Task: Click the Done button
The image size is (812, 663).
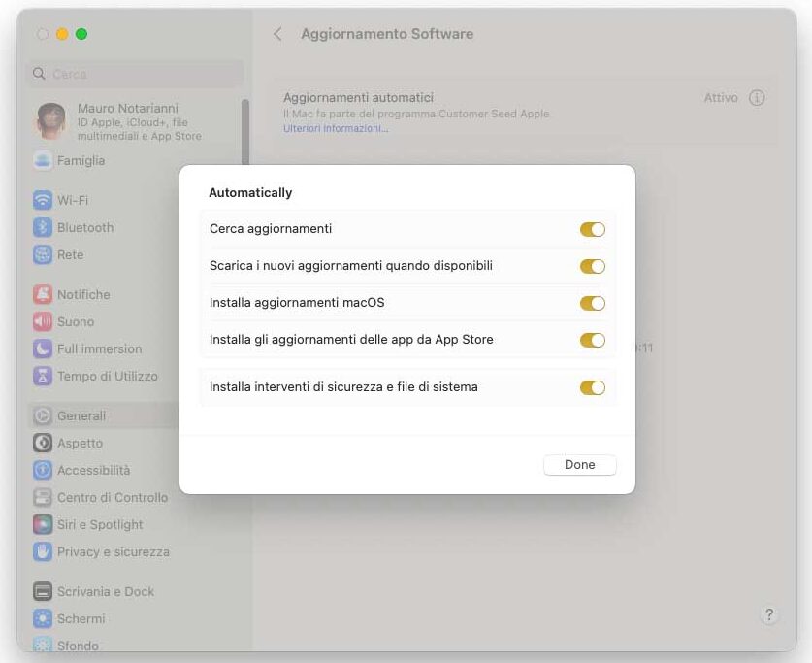Action: [579, 464]
